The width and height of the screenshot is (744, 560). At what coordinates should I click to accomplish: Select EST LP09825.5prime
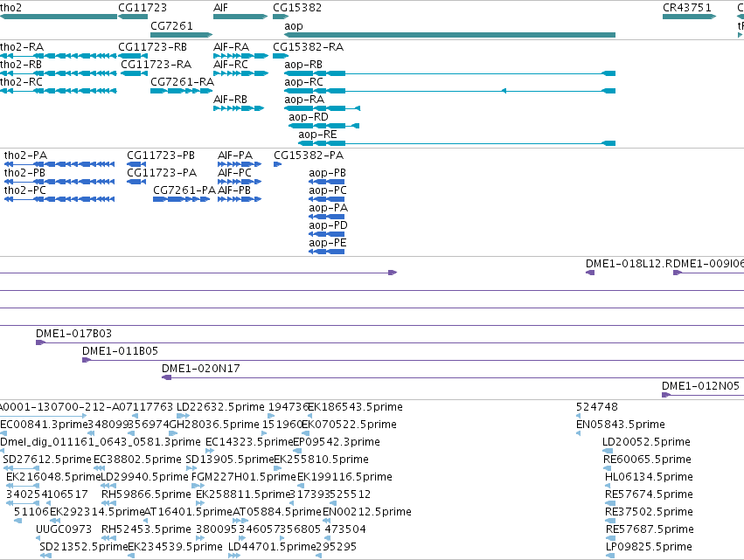(x=610, y=556)
